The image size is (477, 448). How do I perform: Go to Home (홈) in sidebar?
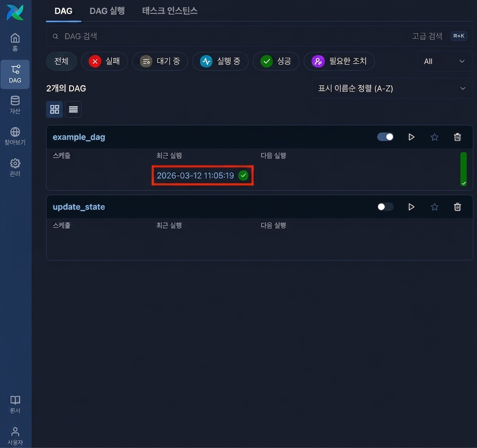[x=15, y=42]
